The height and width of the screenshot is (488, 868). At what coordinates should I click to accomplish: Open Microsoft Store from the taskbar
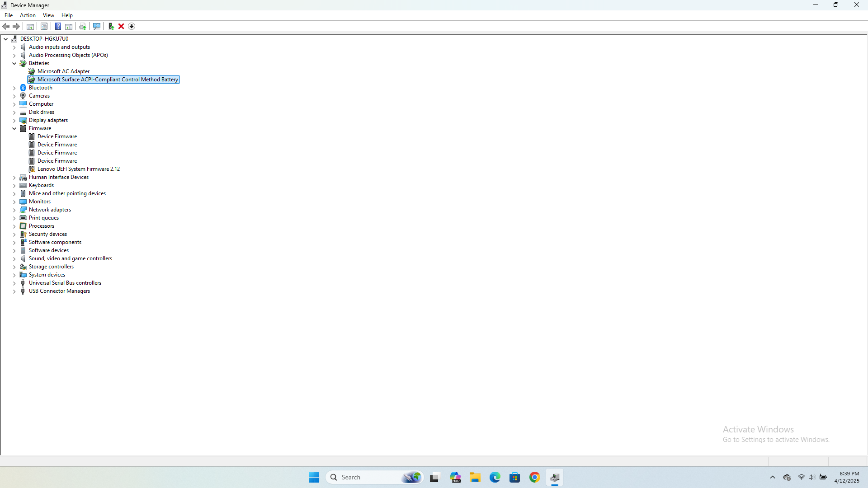coord(514,477)
